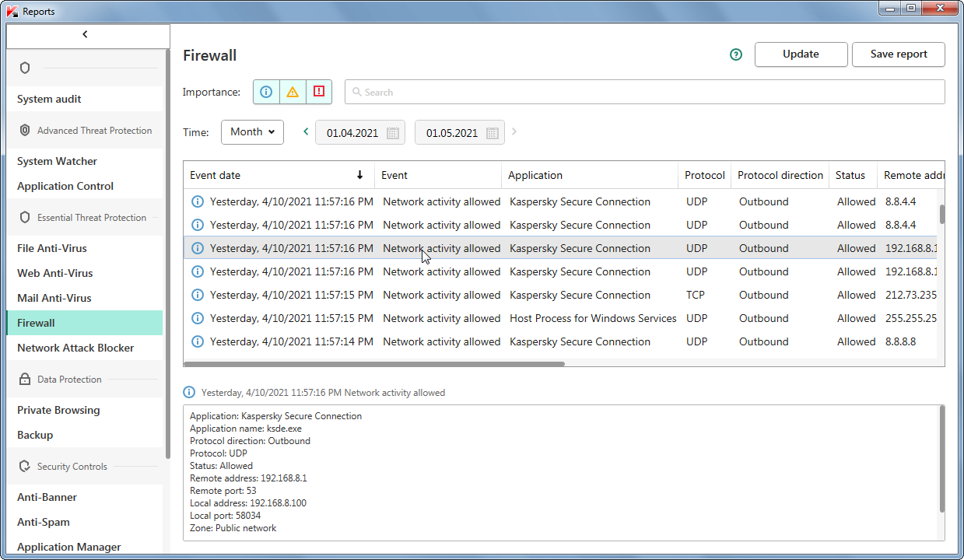The height and width of the screenshot is (560, 964).
Task: Click the green help question mark icon
Action: 736,54
